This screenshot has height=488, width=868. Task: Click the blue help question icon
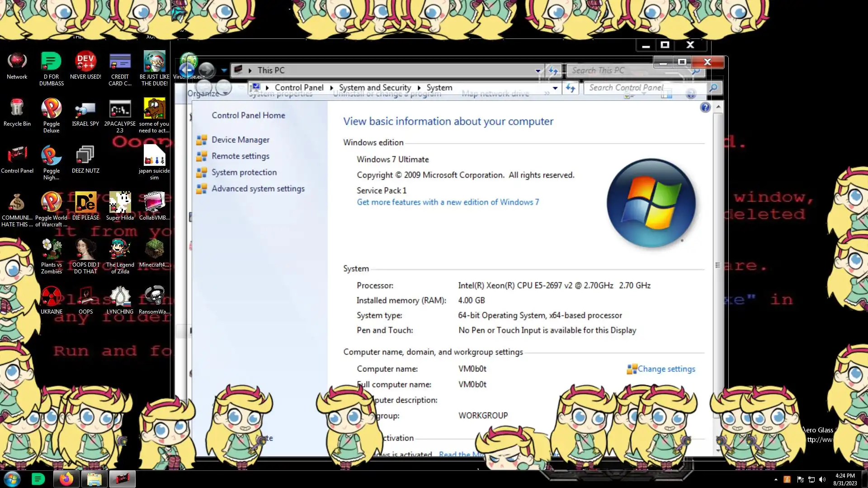coord(705,108)
